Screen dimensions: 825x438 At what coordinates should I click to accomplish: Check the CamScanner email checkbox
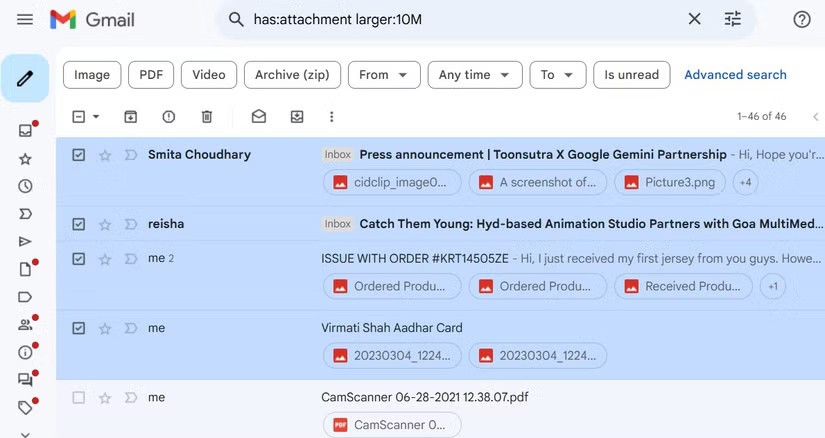pyautogui.click(x=79, y=397)
